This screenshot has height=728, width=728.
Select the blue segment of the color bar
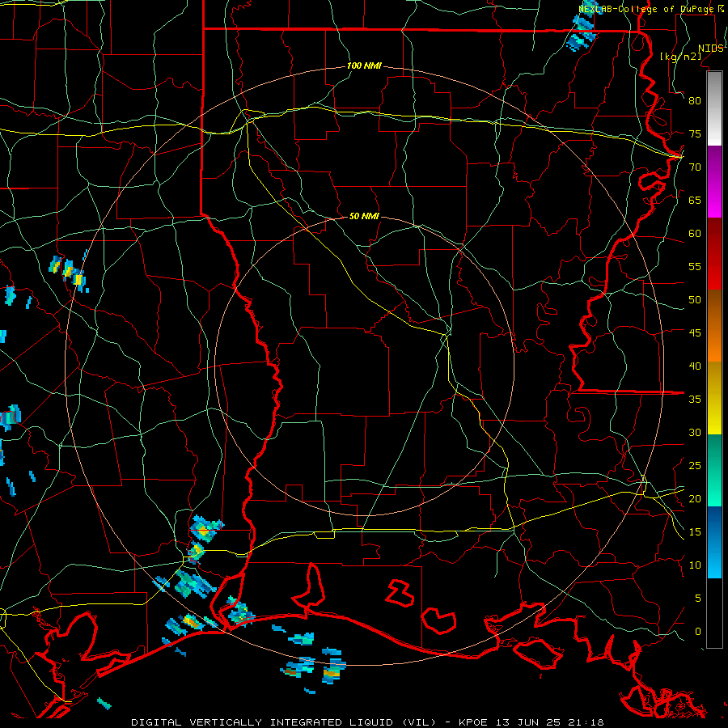coord(714,542)
